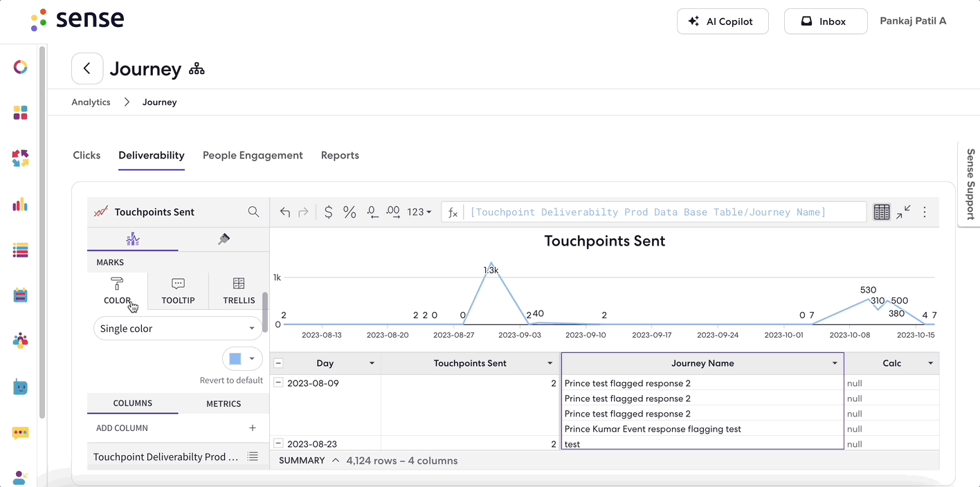The height and width of the screenshot is (487, 980).
Task: Open the crossing arrows icon in sidebar
Action: click(21, 158)
